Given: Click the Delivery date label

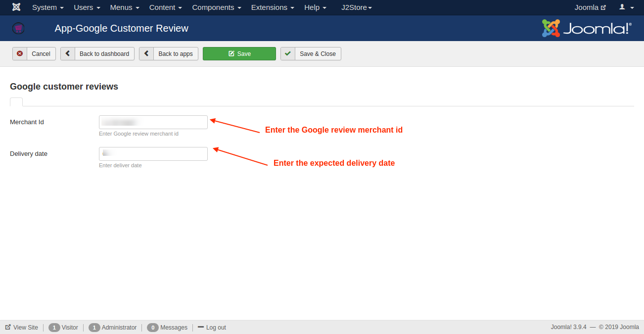Looking at the screenshot, I should [x=29, y=154].
